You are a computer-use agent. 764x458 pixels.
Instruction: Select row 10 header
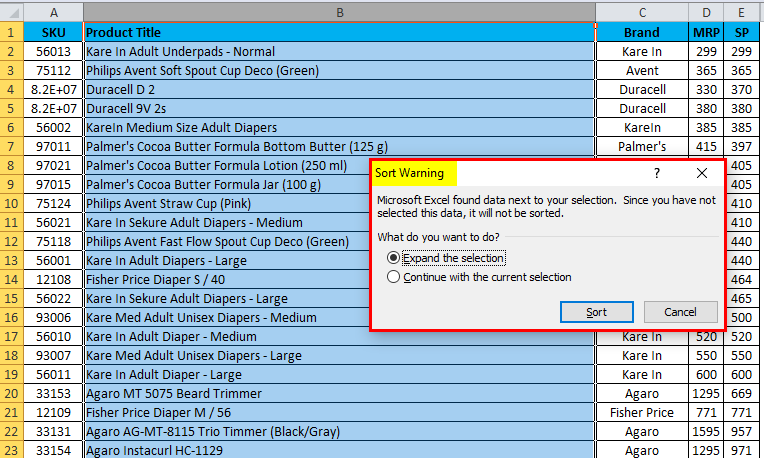[x=11, y=203]
